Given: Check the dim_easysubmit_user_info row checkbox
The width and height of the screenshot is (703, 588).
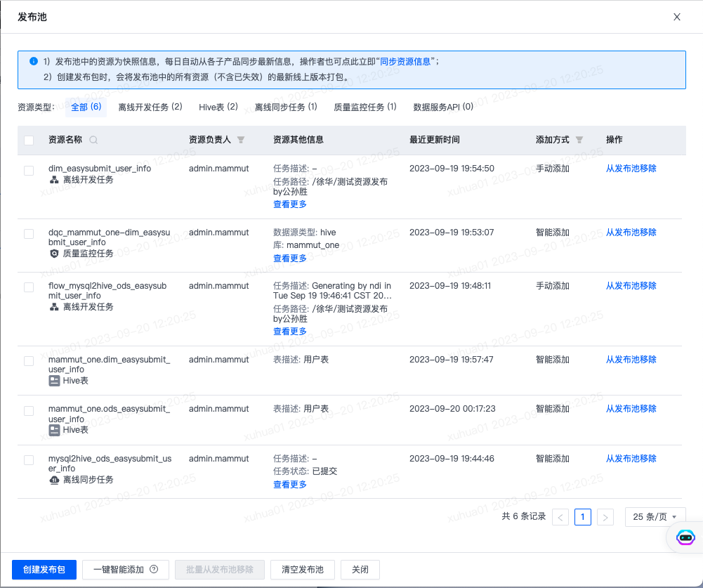Looking at the screenshot, I should click(x=29, y=171).
